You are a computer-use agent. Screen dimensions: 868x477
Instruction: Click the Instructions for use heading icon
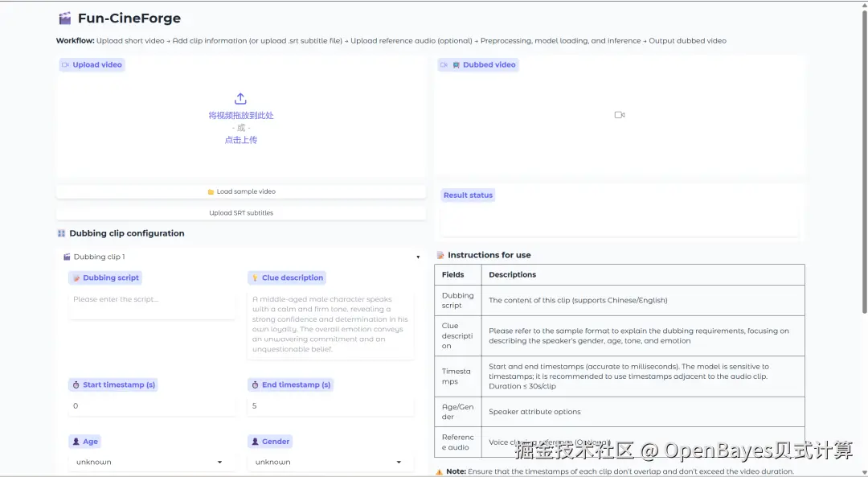(440, 254)
